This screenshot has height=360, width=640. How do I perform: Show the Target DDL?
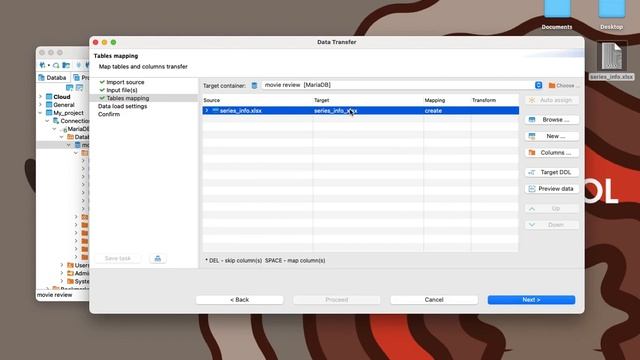[x=551, y=172]
